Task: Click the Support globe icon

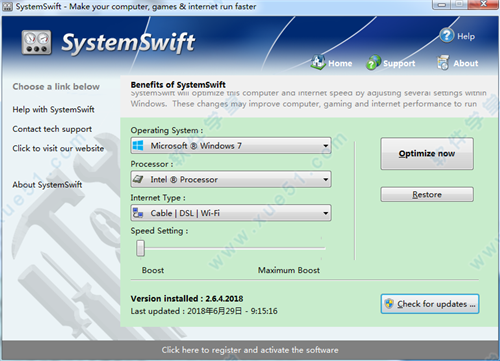Action: click(373, 62)
